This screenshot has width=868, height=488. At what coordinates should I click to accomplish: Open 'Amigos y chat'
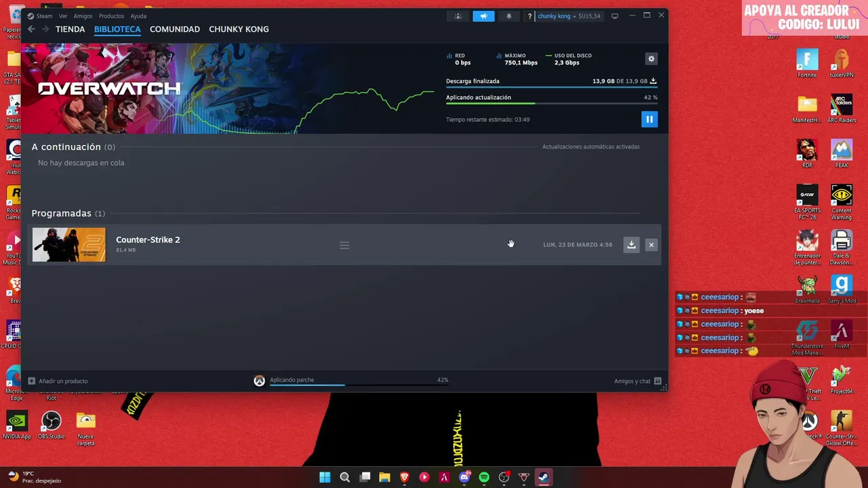tap(637, 381)
